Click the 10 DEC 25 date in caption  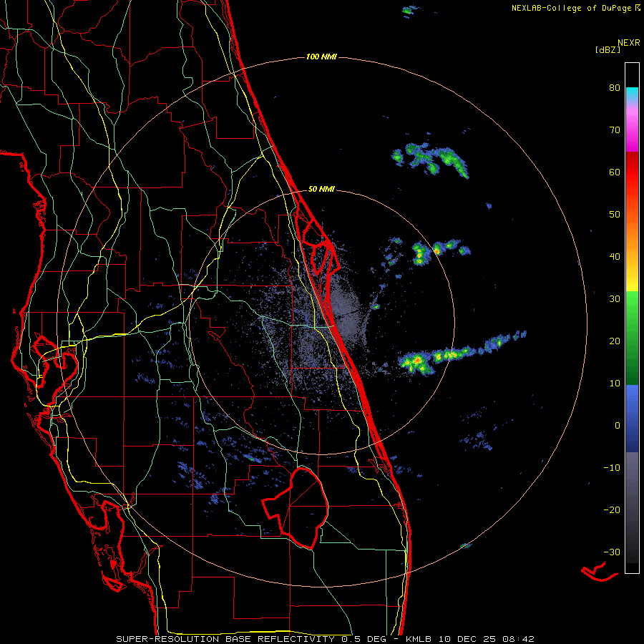click(x=467, y=639)
